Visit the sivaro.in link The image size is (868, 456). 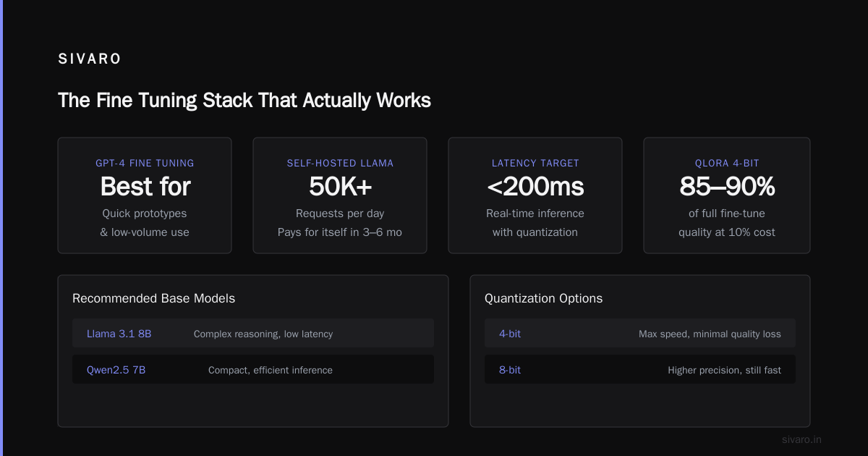[801, 439]
